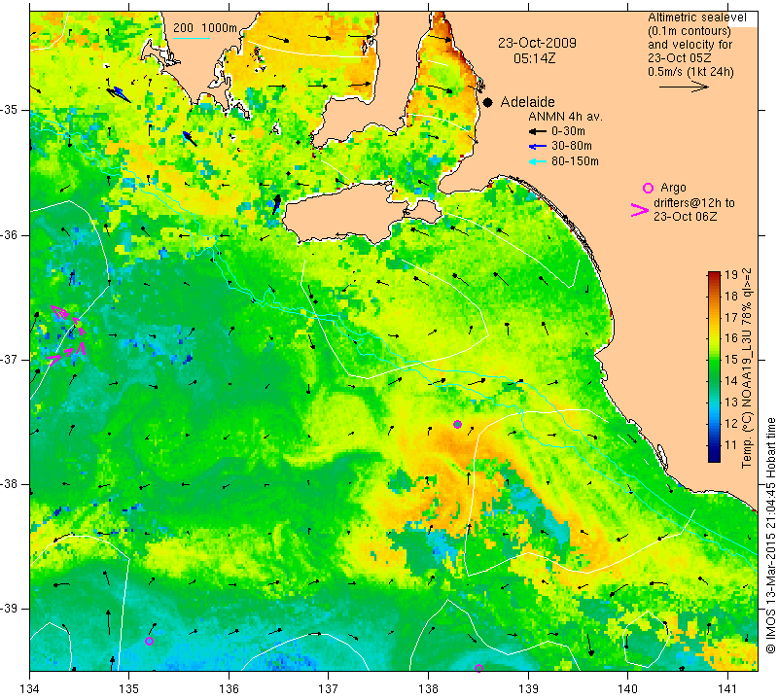Click the 136 longitude axis label
This screenshot has height=700, width=778.
229,689
